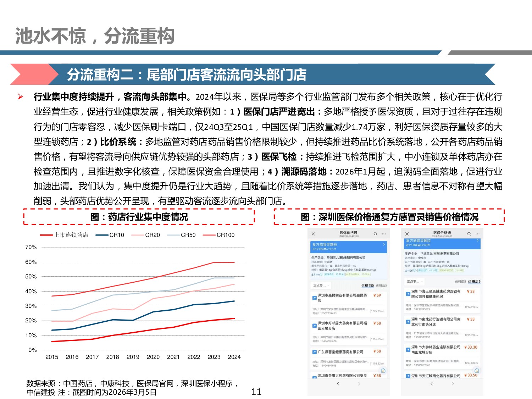Tap pharmacy icon beside 深圳市南北药行南头分店
The width and height of the screenshot is (532, 399).
(408, 322)
